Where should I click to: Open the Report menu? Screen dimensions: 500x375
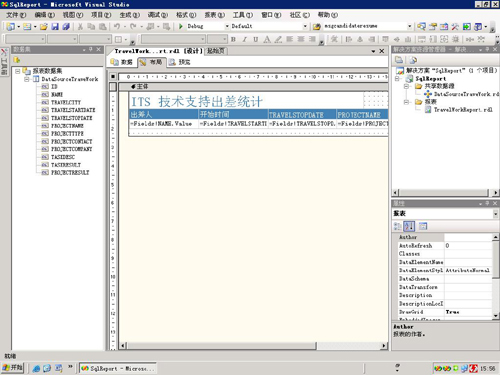click(x=215, y=15)
